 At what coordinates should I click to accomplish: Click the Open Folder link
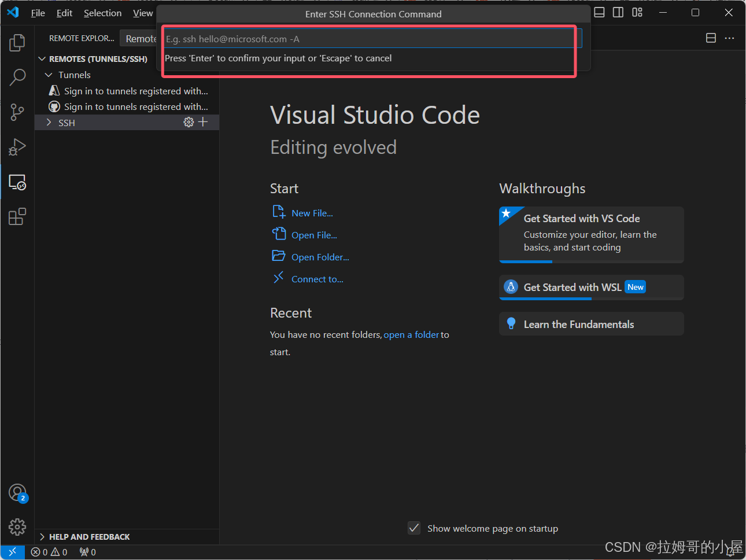click(320, 257)
